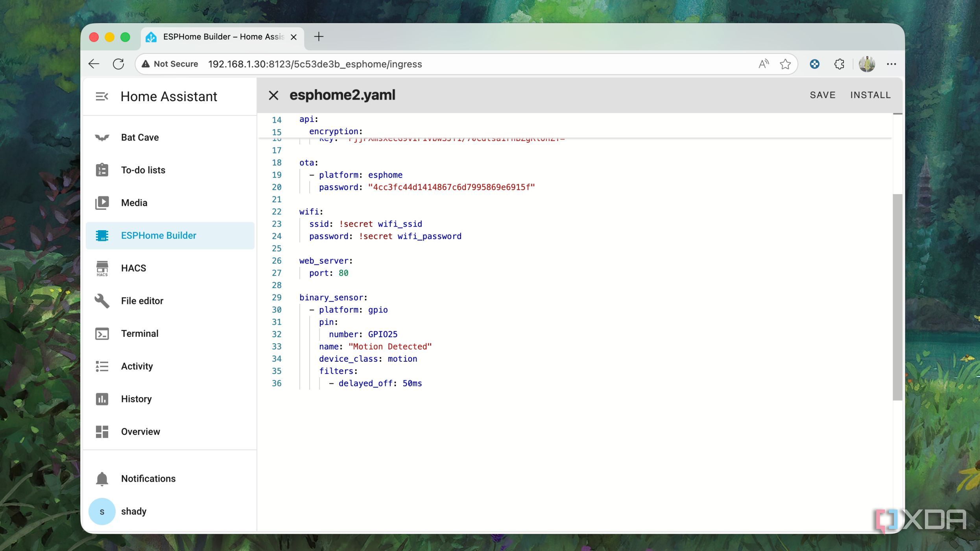Click the SAVE button
Screen dimensions: 980x551
point(822,95)
